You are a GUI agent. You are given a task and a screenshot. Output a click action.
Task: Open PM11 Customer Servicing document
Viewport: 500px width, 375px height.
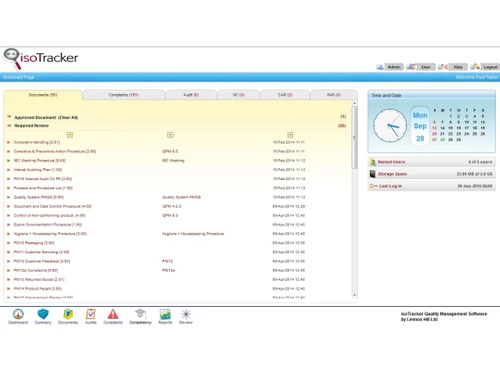pos(41,252)
